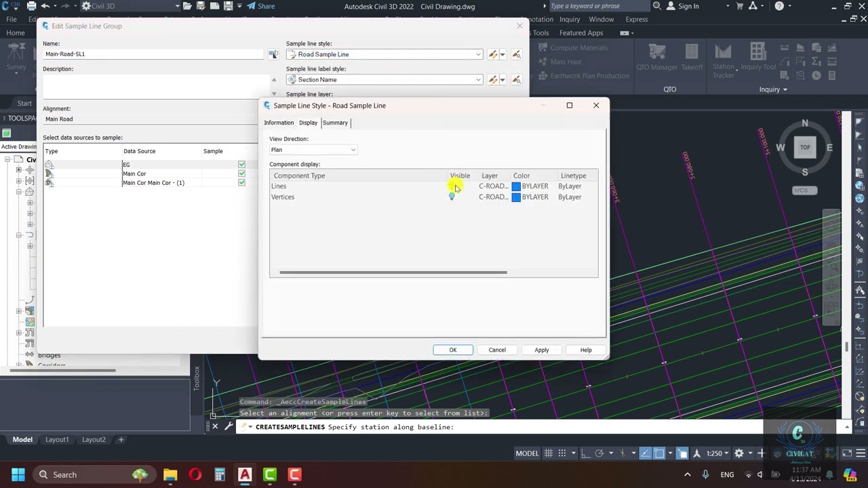This screenshot has width=868, height=488.
Task: Open the Express ribbon tab
Action: (x=637, y=19)
